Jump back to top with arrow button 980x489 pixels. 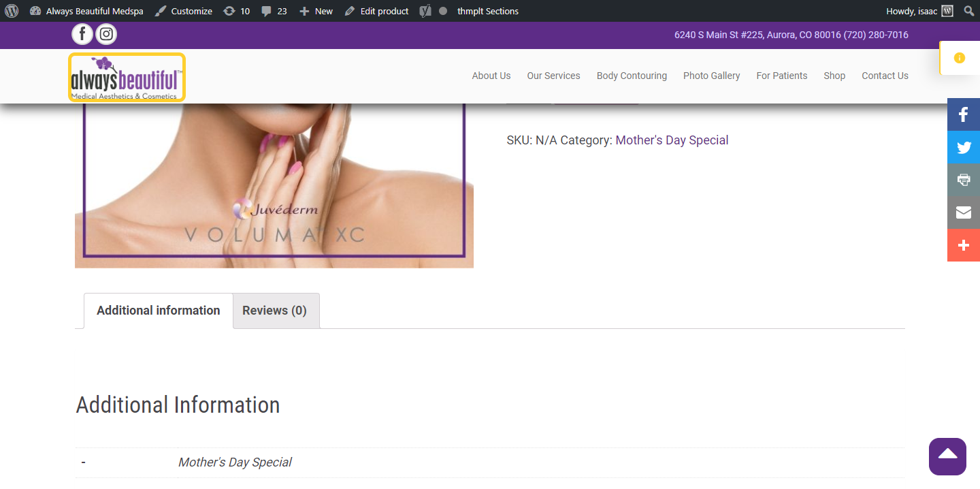pyautogui.click(x=947, y=456)
